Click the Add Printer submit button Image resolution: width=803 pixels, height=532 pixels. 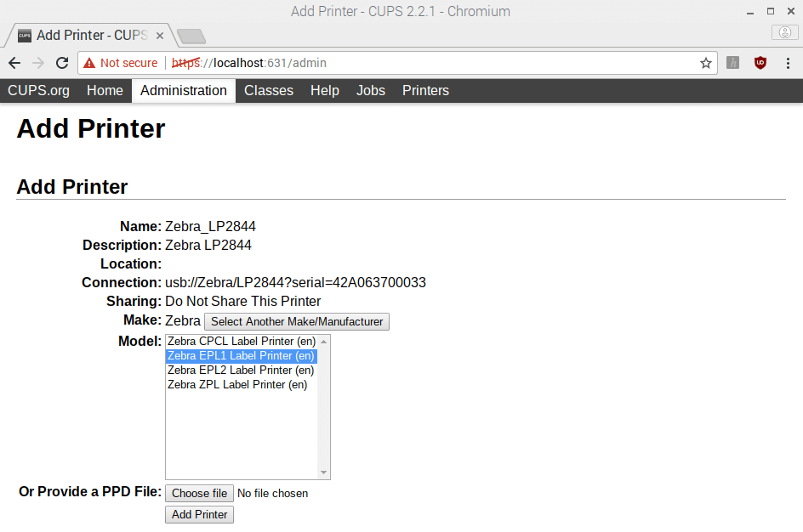[x=199, y=515]
